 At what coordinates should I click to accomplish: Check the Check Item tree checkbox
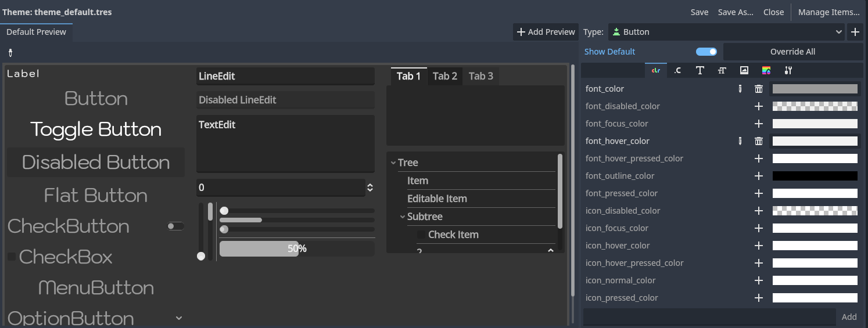[x=421, y=235]
